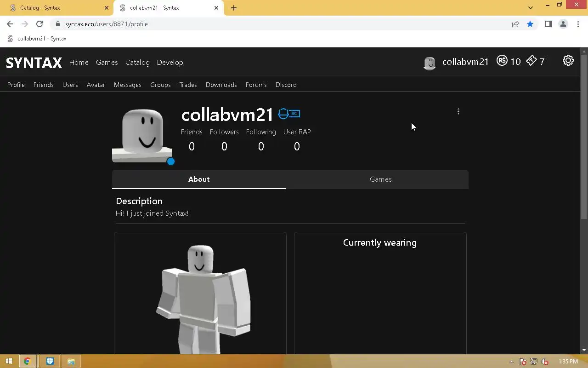Open the Groups sub-navigation link
Image resolution: width=588 pixels, height=368 pixels.
tap(160, 85)
